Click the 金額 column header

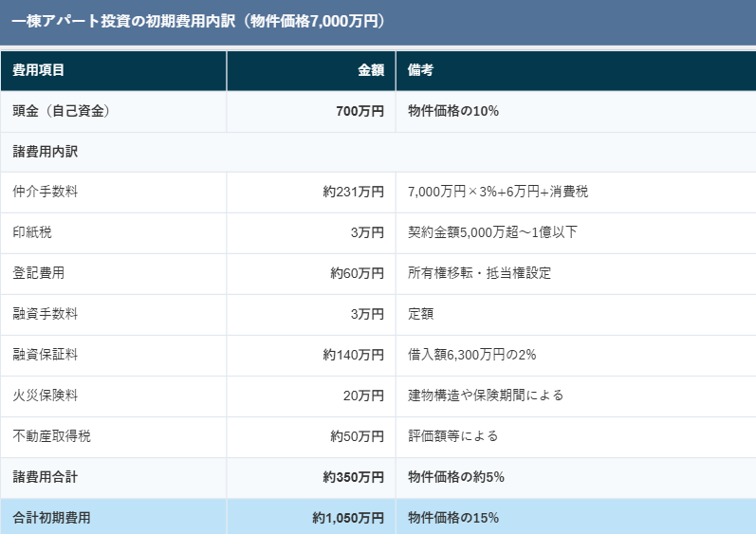point(370,70)
